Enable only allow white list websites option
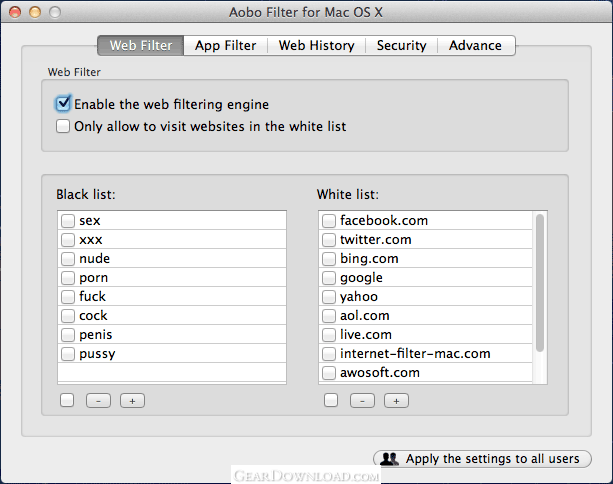This screenshot has height=484, width=613. 64,127
